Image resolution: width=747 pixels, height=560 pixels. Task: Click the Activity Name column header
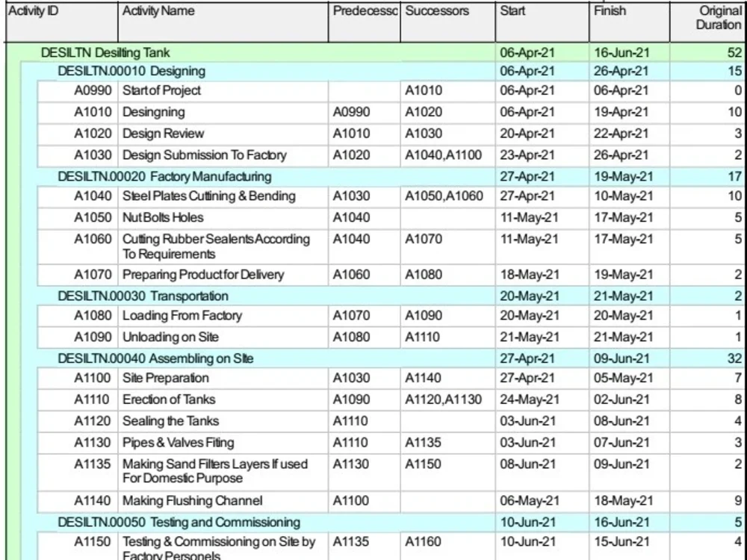pyautogui.click(x=158, y=11)
